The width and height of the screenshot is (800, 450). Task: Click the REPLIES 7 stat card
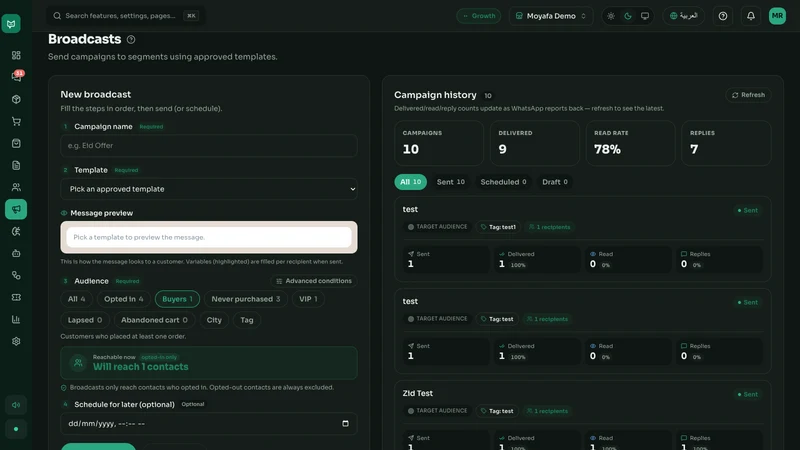[727, 143]
